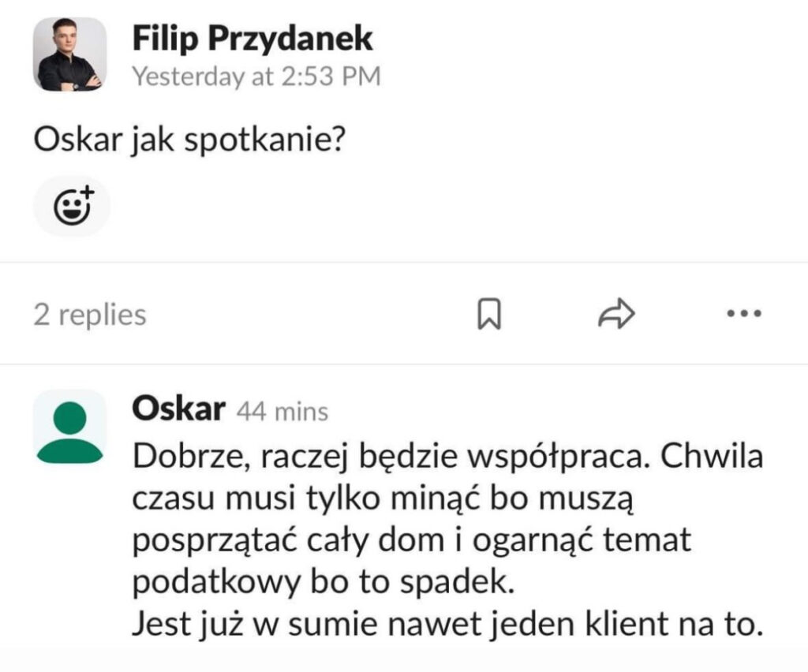The width and height of the screenshot is (808, 672).
Task: Click the Oskar sender name
Action: (179, 409)
